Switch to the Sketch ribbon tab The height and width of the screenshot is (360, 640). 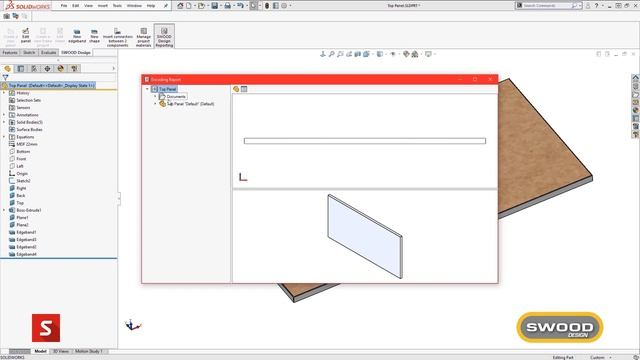(29, 53)
